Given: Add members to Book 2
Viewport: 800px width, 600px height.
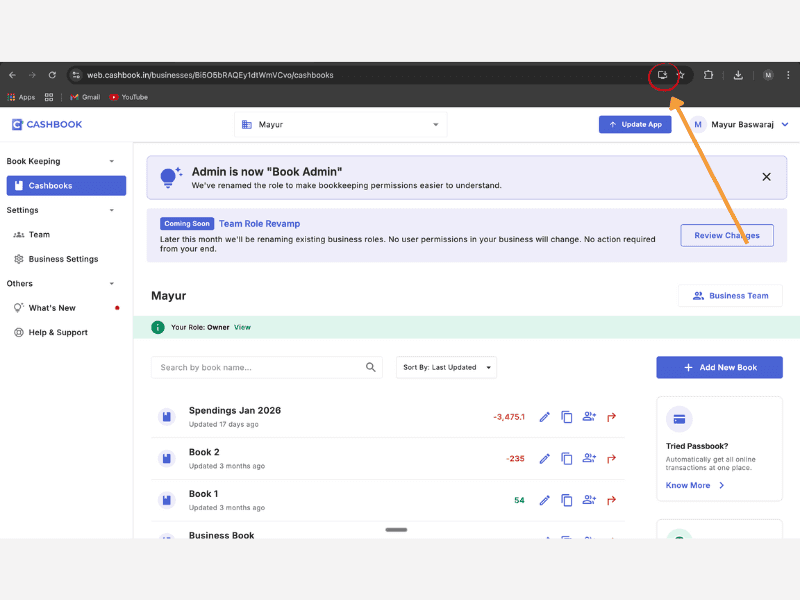Looking at the screenshot, I should (589, 458).
